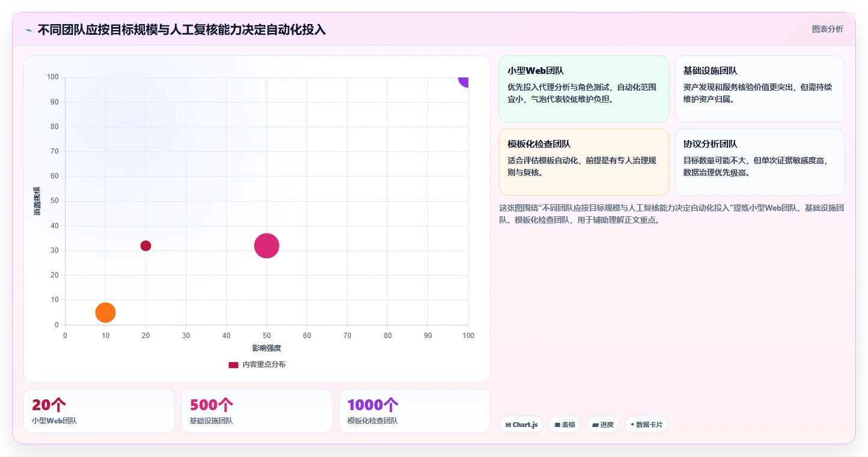Screen dimensions: 868x457
Task: Open the 基础设施团队 insight card
Action: 759,89
